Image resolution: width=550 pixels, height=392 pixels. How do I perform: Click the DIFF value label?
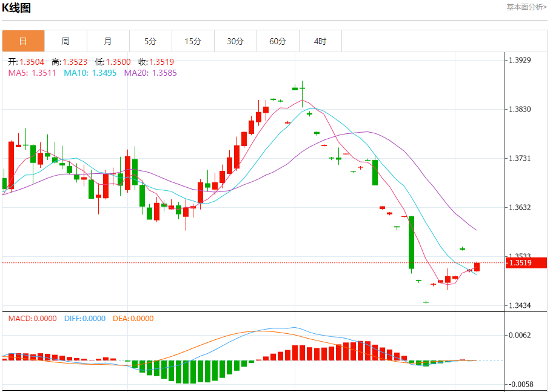click(84, 319)
